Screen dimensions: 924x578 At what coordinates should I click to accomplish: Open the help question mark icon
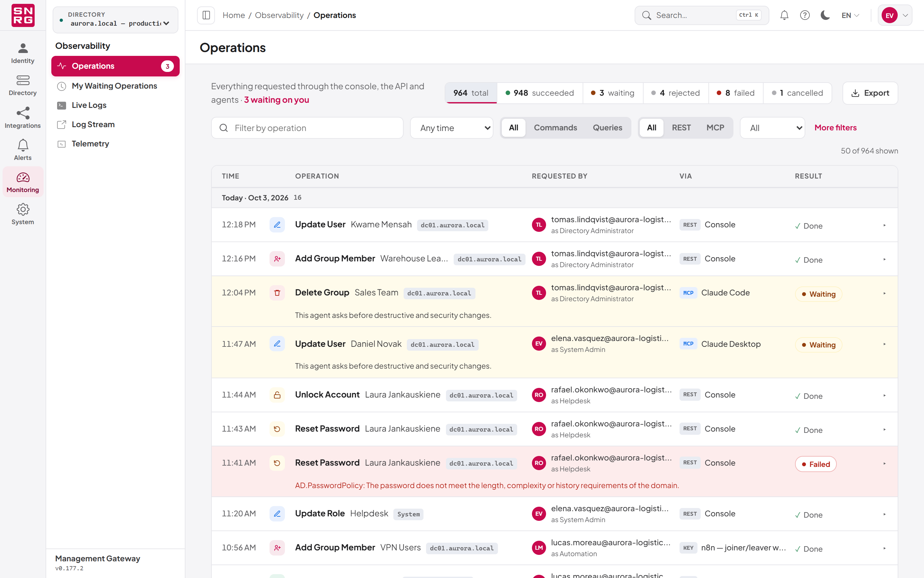point(805,15)
